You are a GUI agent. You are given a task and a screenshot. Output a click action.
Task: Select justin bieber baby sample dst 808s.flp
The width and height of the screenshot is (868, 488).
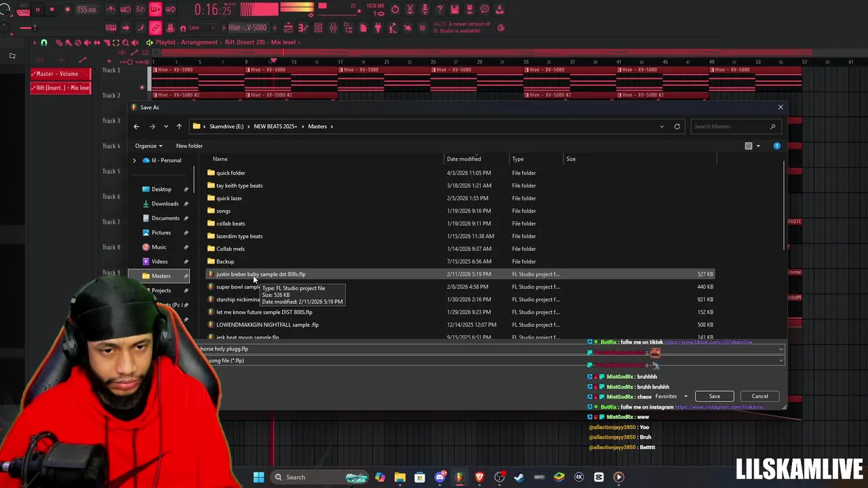tap(460, 274)
